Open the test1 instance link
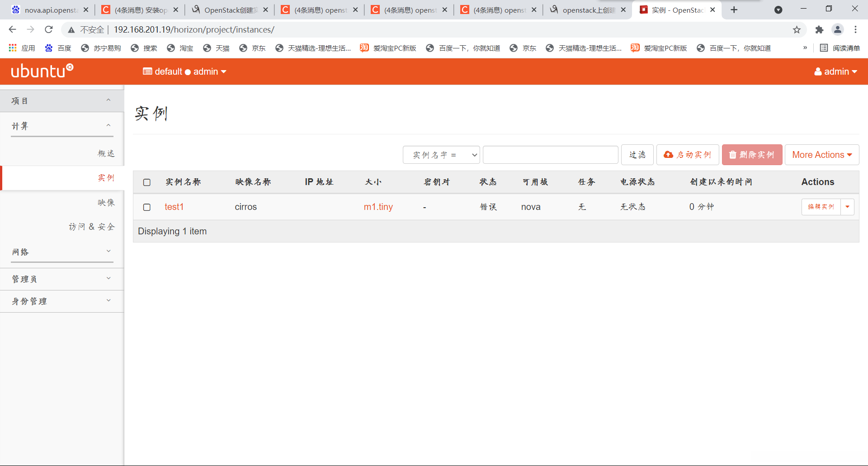 pos(174,207)
